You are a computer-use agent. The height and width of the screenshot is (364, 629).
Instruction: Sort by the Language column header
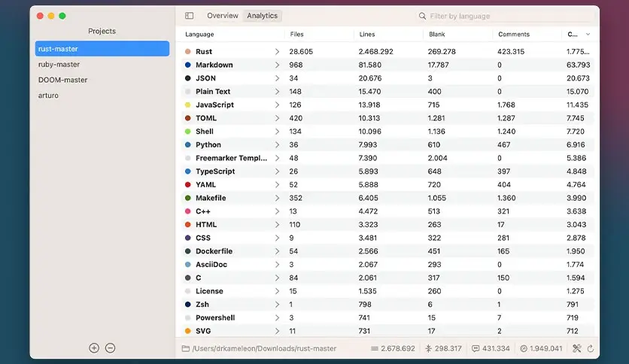click(x=199, y=35)
